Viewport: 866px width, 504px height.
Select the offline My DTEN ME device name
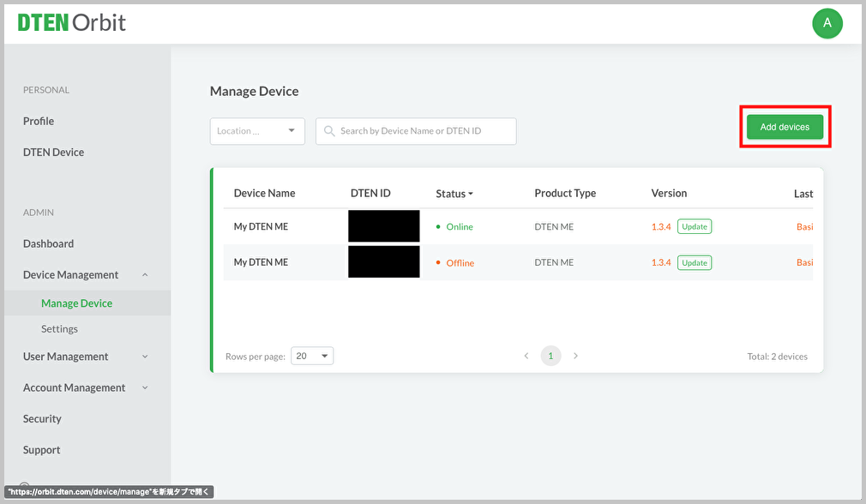pyautogui.click(x=261, y=262)
